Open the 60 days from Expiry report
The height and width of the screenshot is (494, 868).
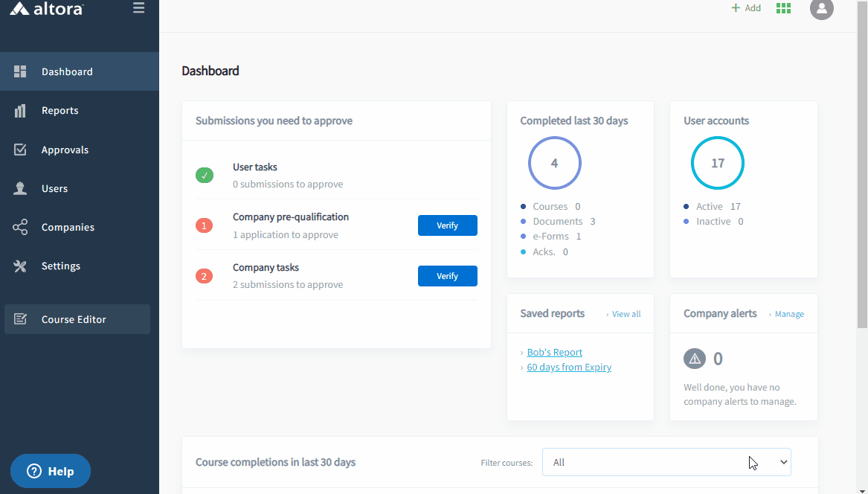pyautogui.click(x=569, y=368)
